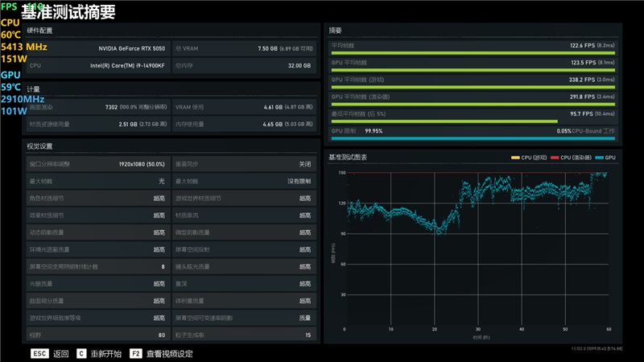Click the red CPU (渲染器) legend marker
Image resolution: width=644 pixels, height=362 pixels.
pos(555,158)
